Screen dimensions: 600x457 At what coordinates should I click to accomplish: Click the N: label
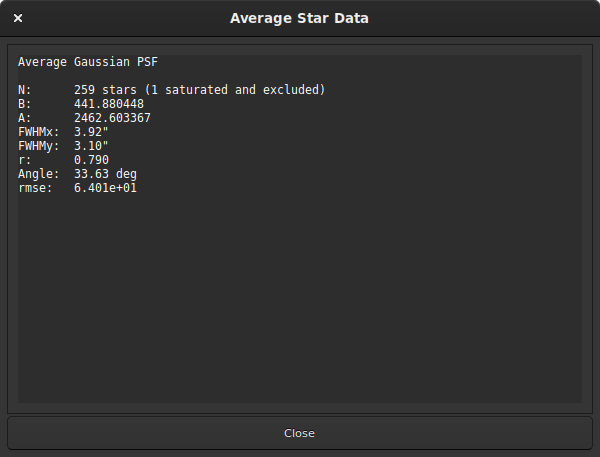pyautogui.click(x=25, y=90)
